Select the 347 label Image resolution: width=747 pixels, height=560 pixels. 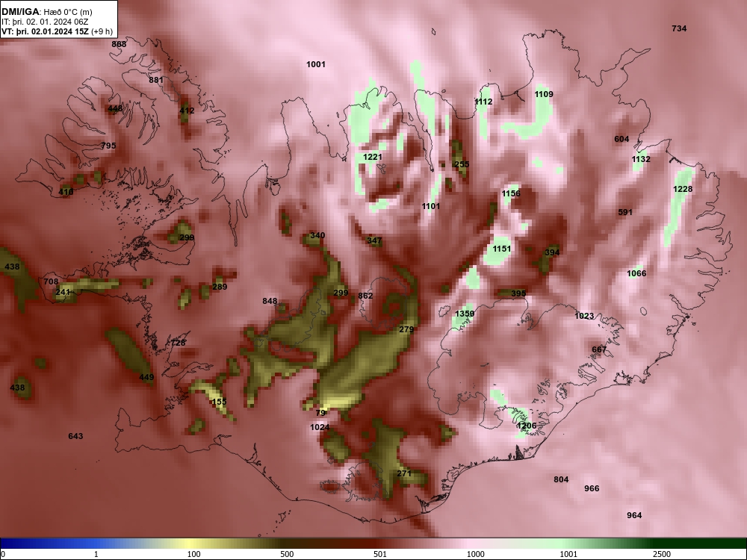[x=374, y=241]
